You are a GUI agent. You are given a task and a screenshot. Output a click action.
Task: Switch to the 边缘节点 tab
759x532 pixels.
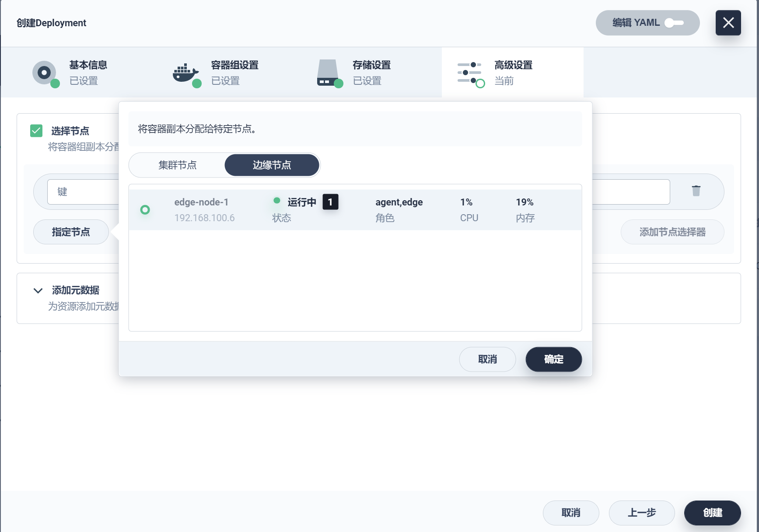coord(272,165)
